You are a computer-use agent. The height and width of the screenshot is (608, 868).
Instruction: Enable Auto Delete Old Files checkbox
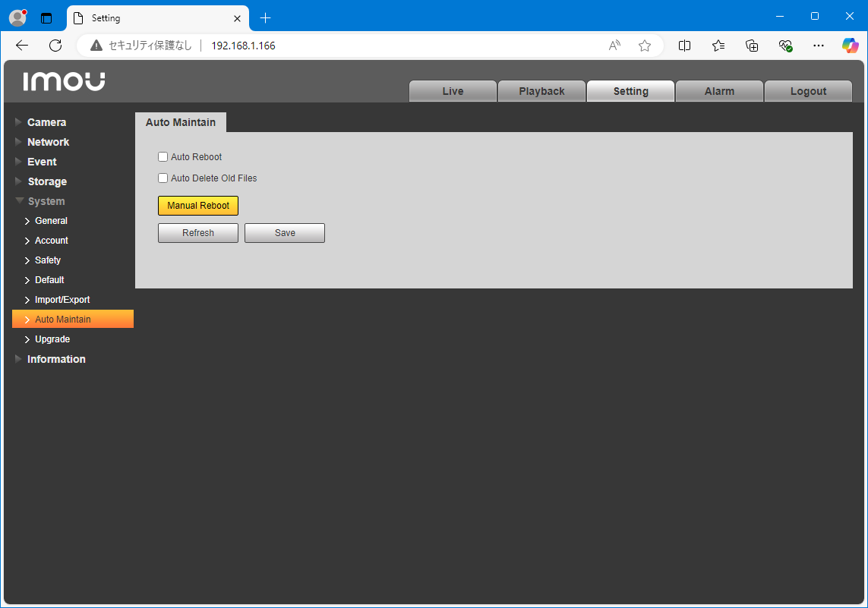pos(163,178)
